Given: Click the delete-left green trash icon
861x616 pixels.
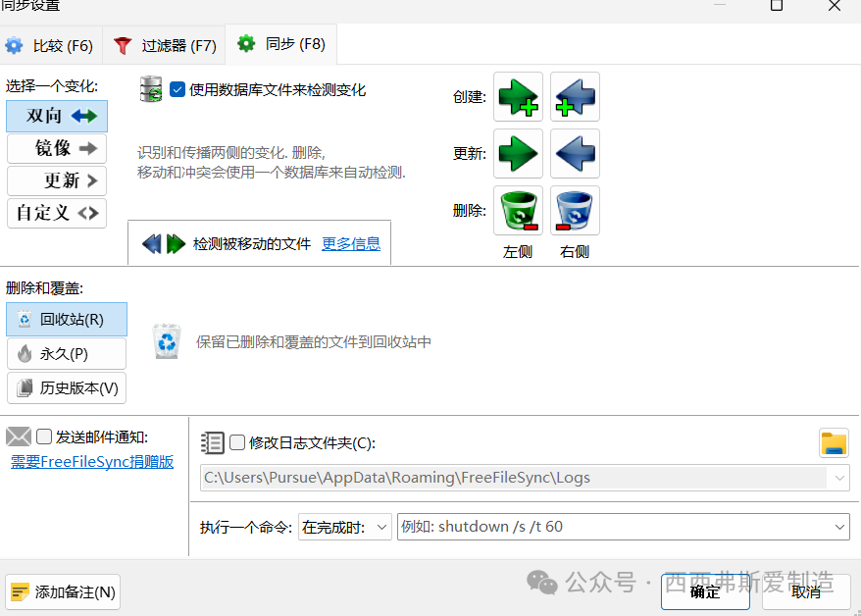Looking at the screenshot, I should pos(518,210).
